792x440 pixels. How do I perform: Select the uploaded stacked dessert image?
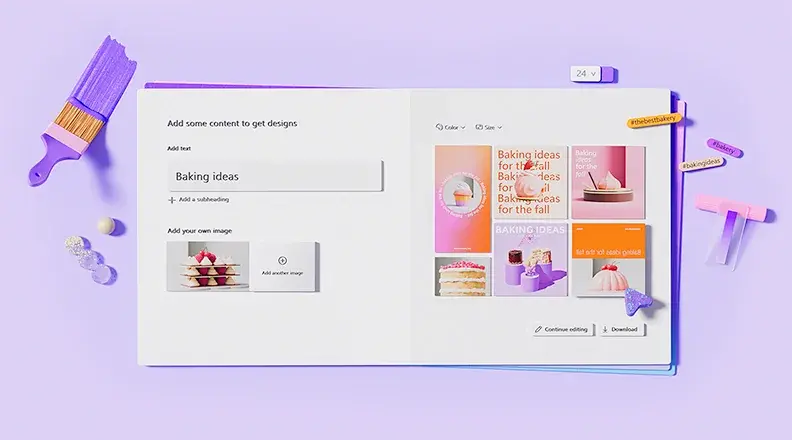208,266
